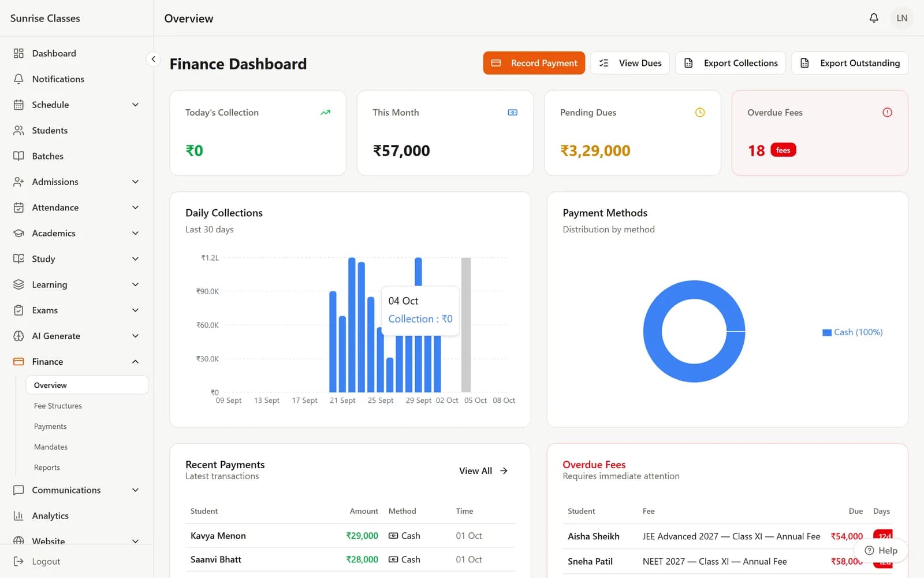924x578 pixels.
Task: Click the Logout icon at sidebar bottom
Action: 18,561
